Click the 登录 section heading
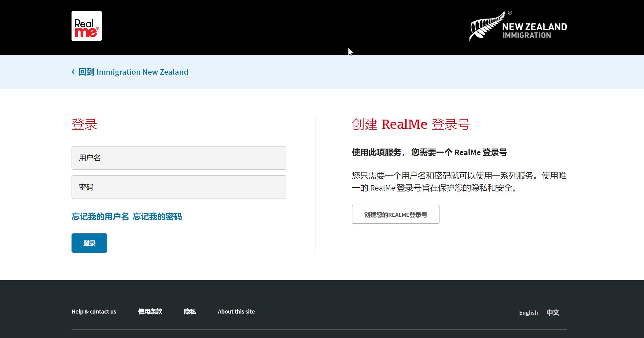 pyautogui.click(x=84, y=124)
